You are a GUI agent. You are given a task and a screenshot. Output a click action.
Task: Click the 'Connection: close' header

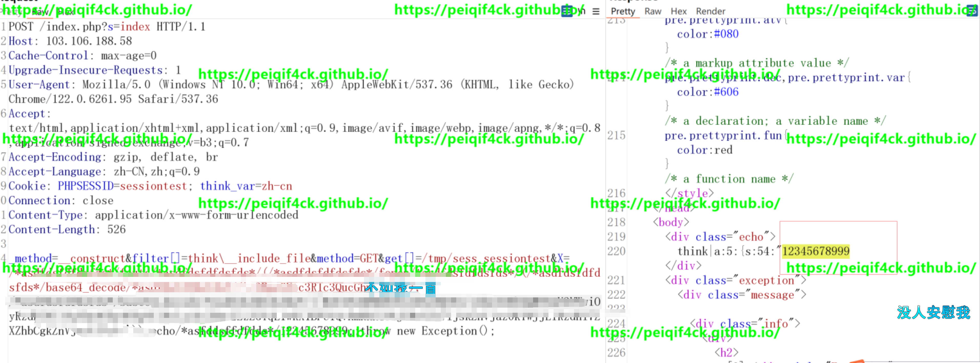pyautogui.click(x=61, y=200)
